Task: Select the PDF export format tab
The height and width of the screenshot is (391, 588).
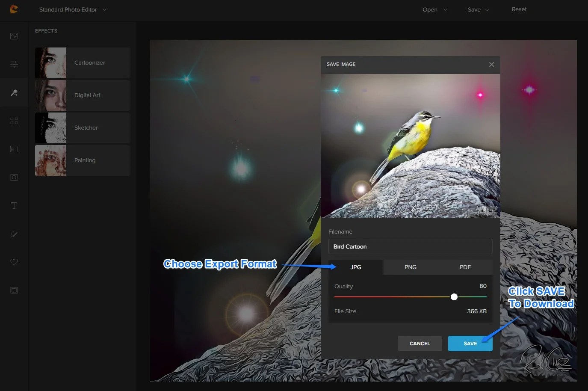Action: (x=465, y=267)
